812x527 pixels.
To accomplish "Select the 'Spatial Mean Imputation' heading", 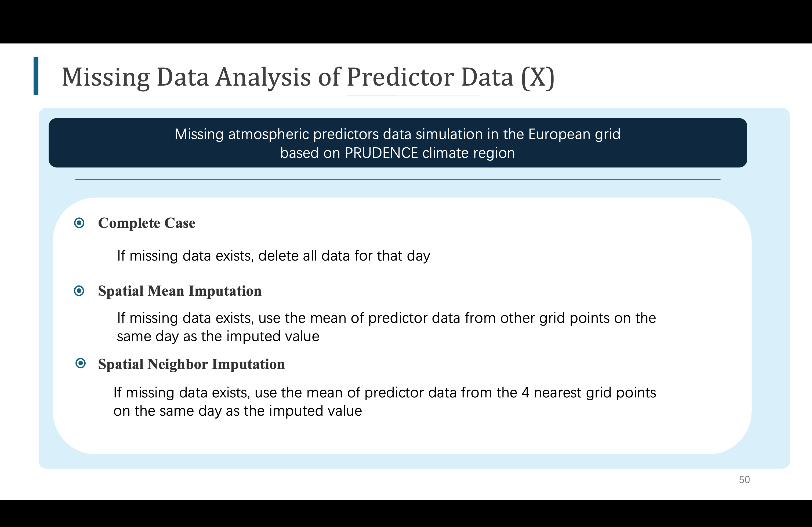I will click(180, 291).
